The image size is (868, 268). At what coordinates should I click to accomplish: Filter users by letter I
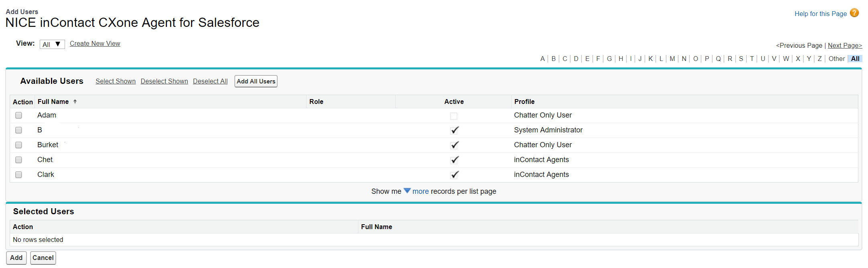[x=631, y=59]
